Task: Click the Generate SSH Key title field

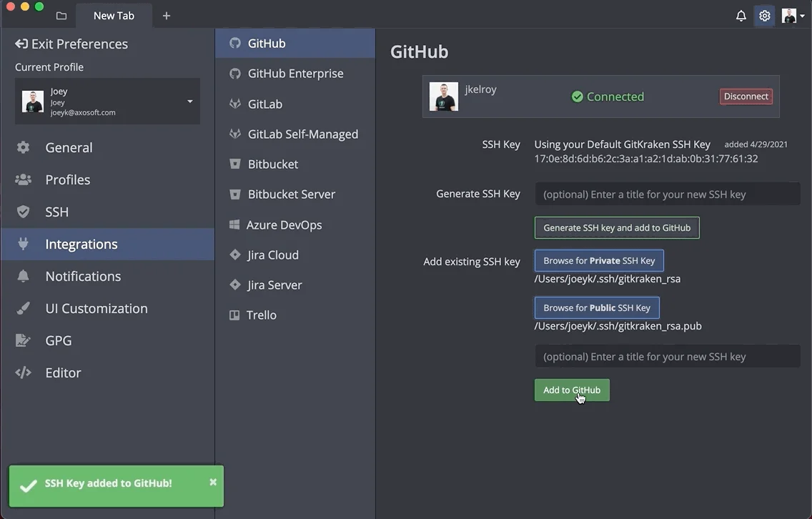Action: pyautogui.click(x=667, y=194)
